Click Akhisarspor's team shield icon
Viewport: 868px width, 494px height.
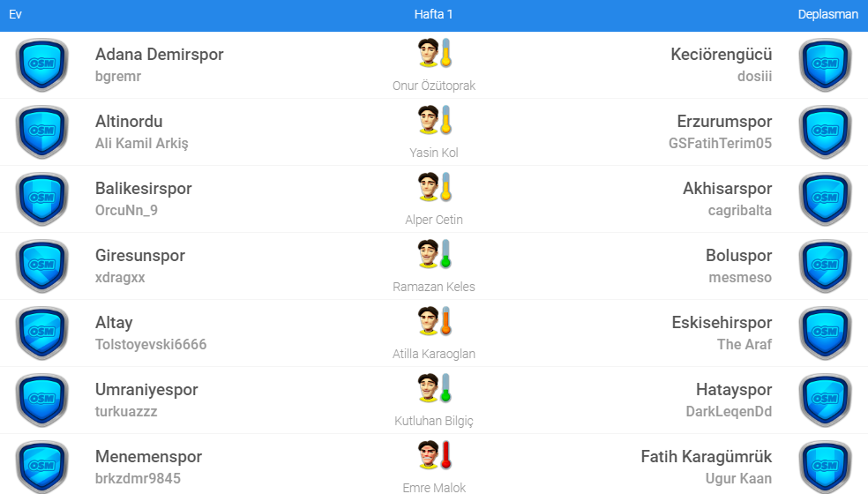(825, 198)
